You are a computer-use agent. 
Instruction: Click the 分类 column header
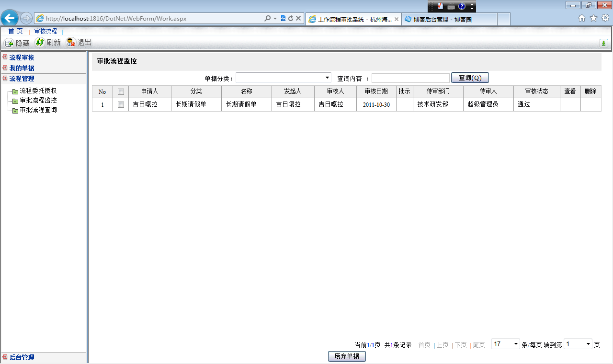click(196, 91)
